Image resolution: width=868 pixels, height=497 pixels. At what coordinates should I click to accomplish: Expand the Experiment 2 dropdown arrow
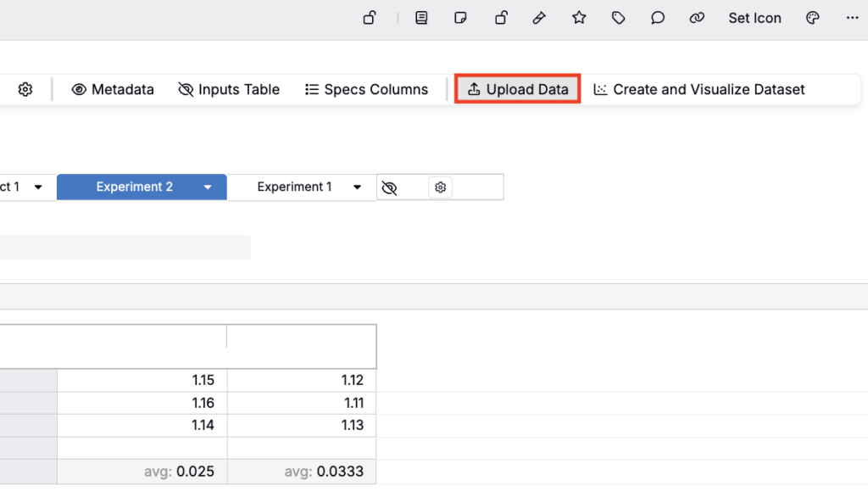[x=208, y=187]
